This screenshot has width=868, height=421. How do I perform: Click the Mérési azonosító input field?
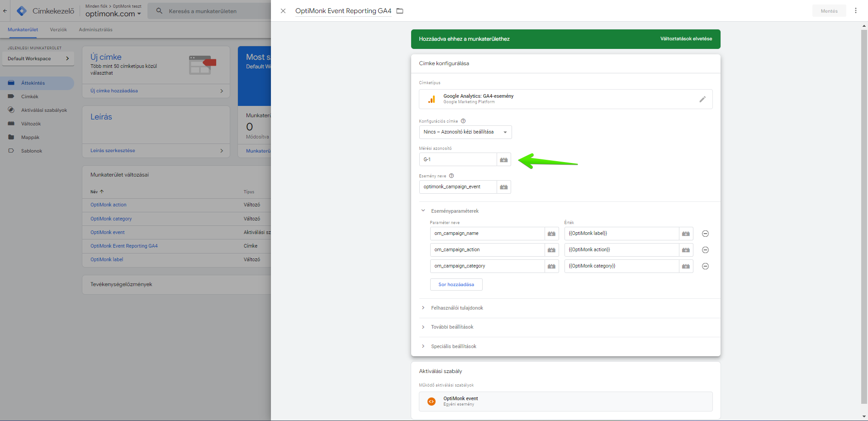(x=458, y=159)
